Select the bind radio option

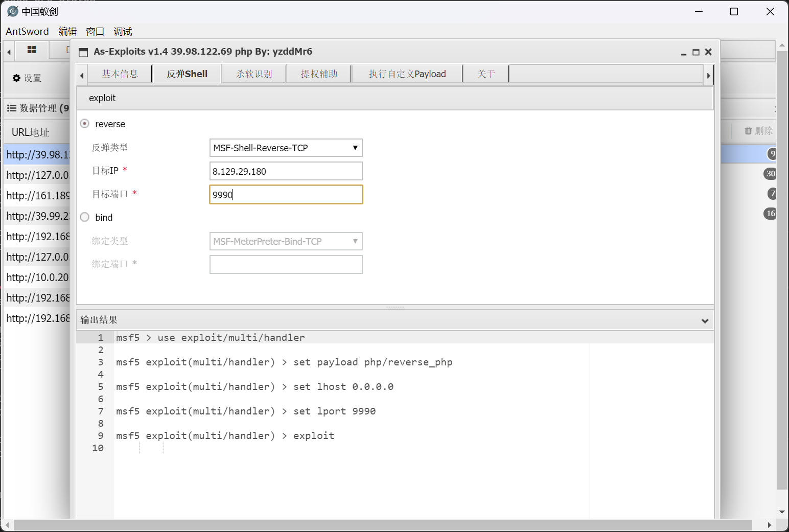pyautogui.click(x=85, y=217)
